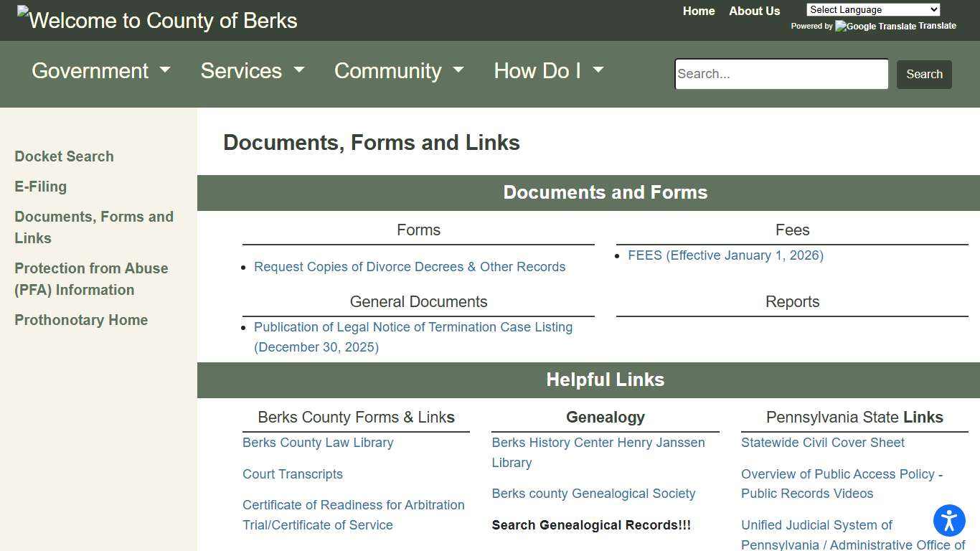
Task: Open the Government navigation dropdown
Action: click(100, 70)
